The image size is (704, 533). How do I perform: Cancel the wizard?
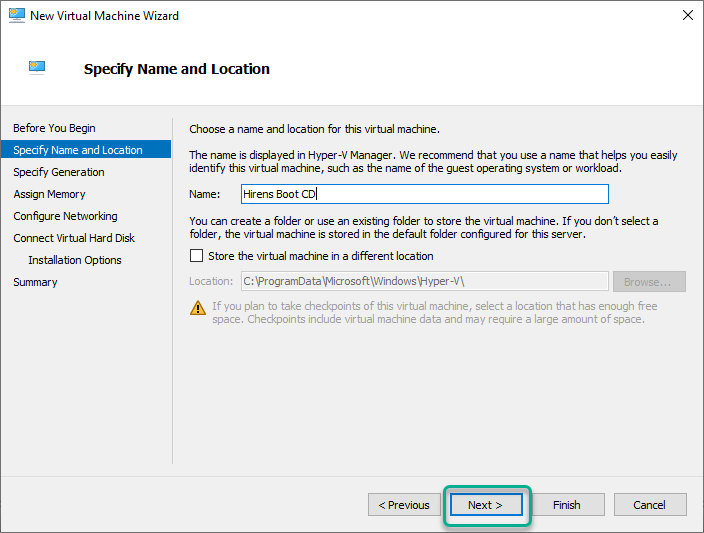(x=650, y=505)
